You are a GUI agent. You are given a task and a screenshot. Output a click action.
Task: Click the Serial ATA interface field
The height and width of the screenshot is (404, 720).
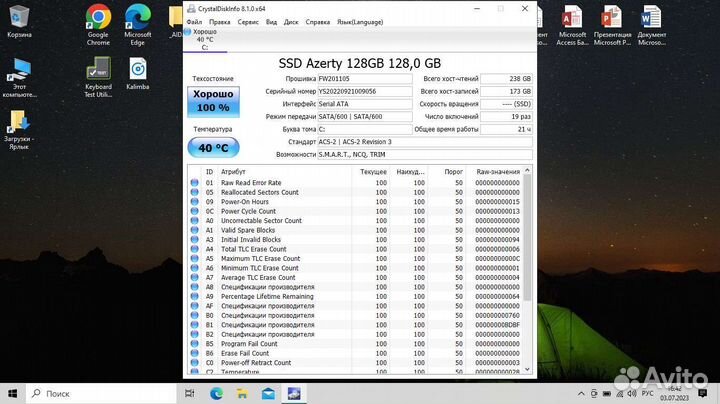(365, 104)
